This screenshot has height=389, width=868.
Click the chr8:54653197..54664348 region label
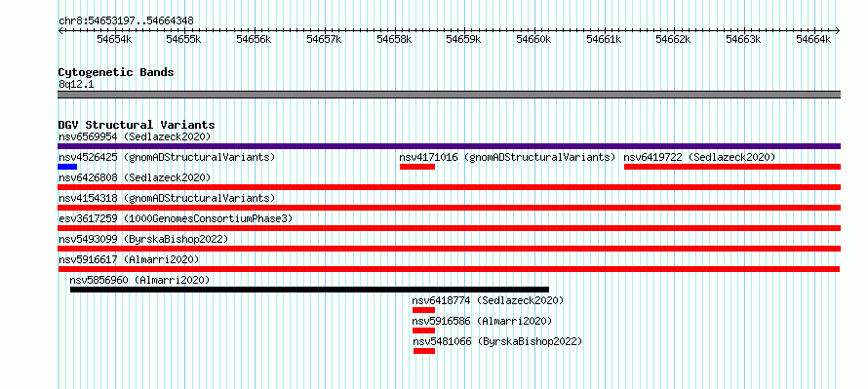click(126, 20)
